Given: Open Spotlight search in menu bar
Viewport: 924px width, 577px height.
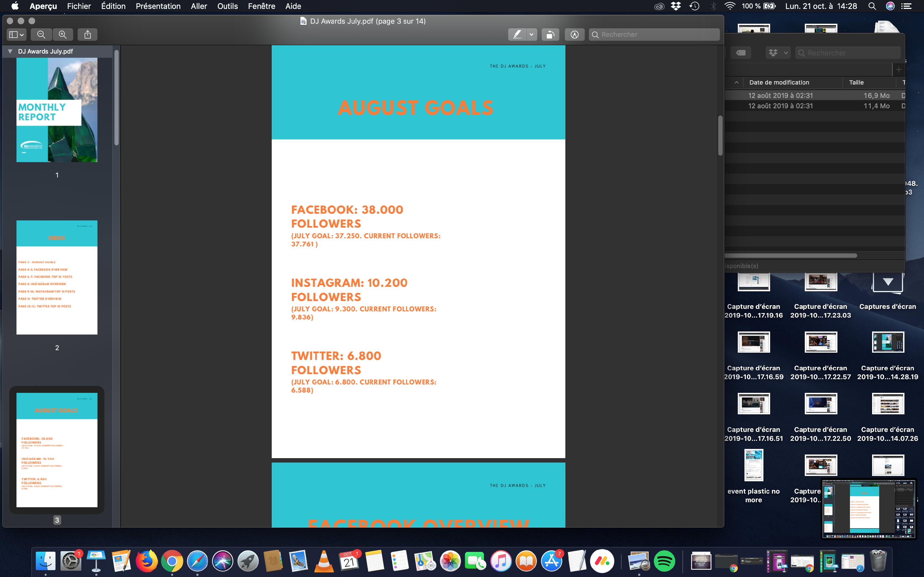Looking at the screenshot, I should (872, 6).
